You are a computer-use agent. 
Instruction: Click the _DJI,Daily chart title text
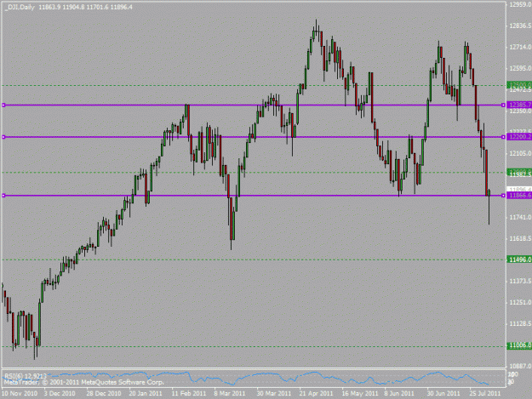click(x=20, y=7)
